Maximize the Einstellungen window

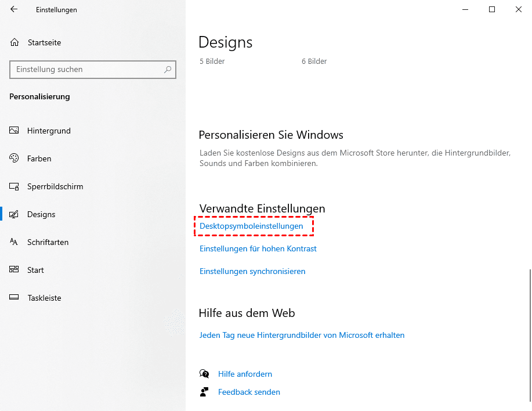(x=492, y=9)
